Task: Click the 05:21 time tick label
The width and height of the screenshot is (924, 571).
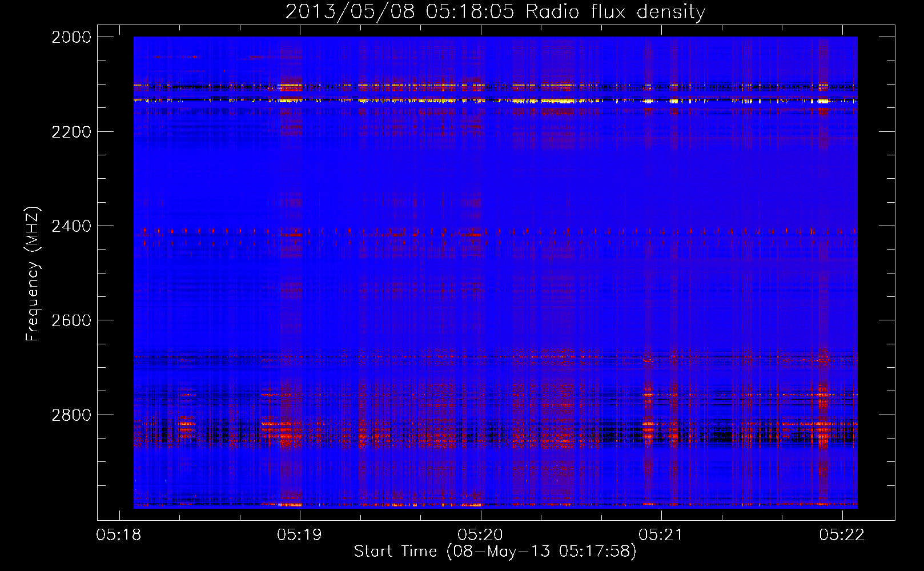Action: pos(661,534)
